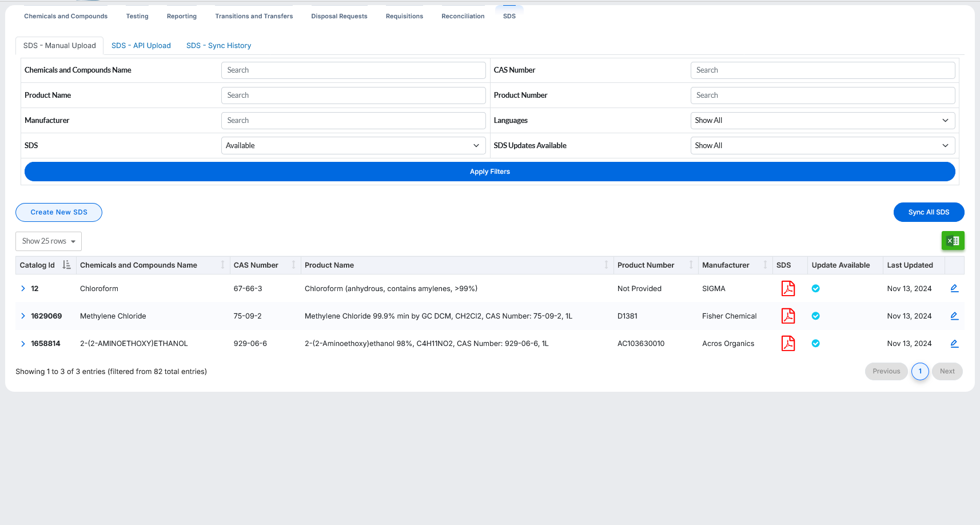
Task: Open the Languages dropdown
Action: pyautogui.click(x=822, y=120)
